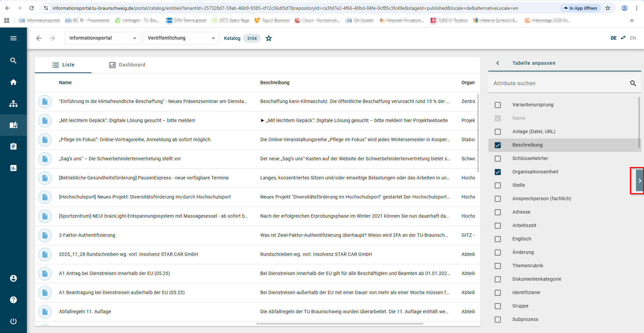The width and height of the screenshot is (644, 333).
Task: Open the hamburger menu in sidebar
Action: click(13, 38)
